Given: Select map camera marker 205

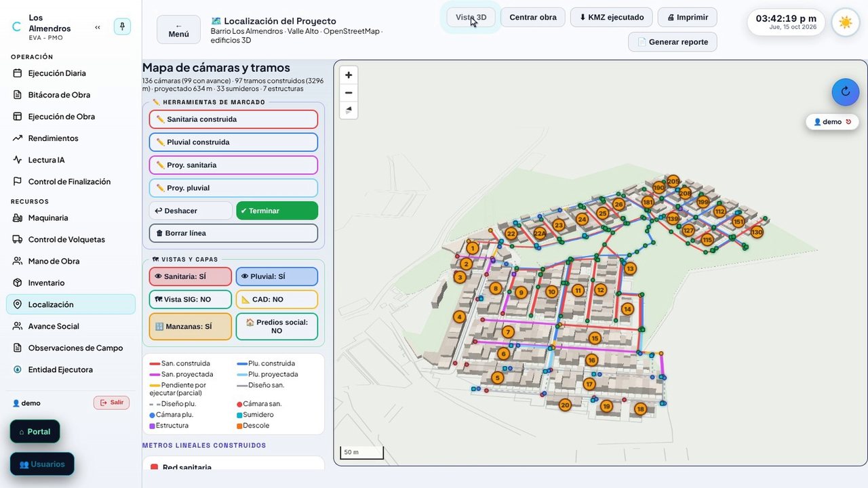Looking at the screenshot, I should point(673,181).
